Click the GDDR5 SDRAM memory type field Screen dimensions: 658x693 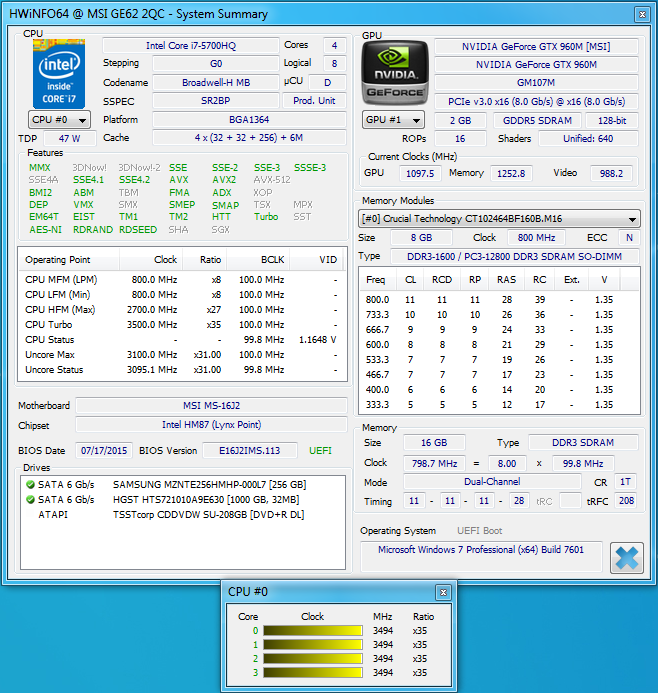(537, 120)
